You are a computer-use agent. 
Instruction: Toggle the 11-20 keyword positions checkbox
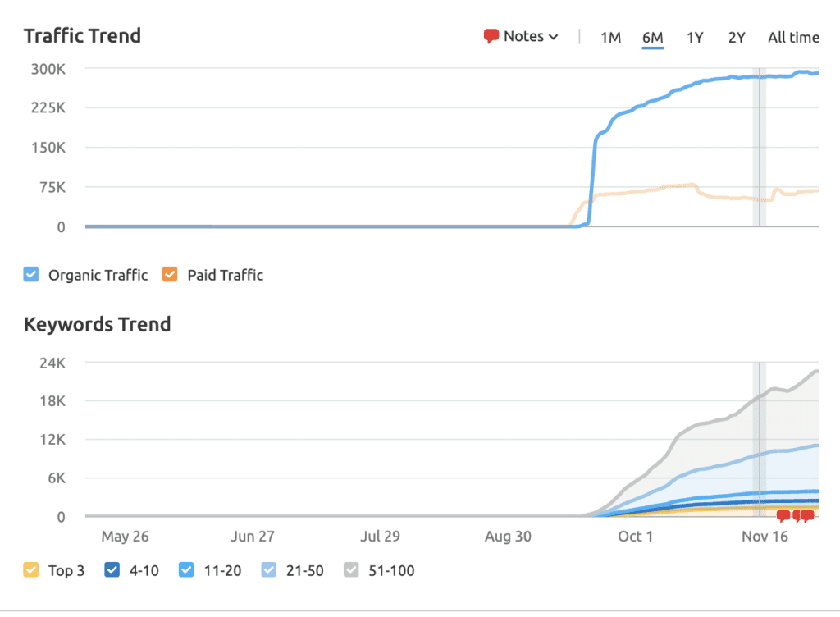[186, 570]
